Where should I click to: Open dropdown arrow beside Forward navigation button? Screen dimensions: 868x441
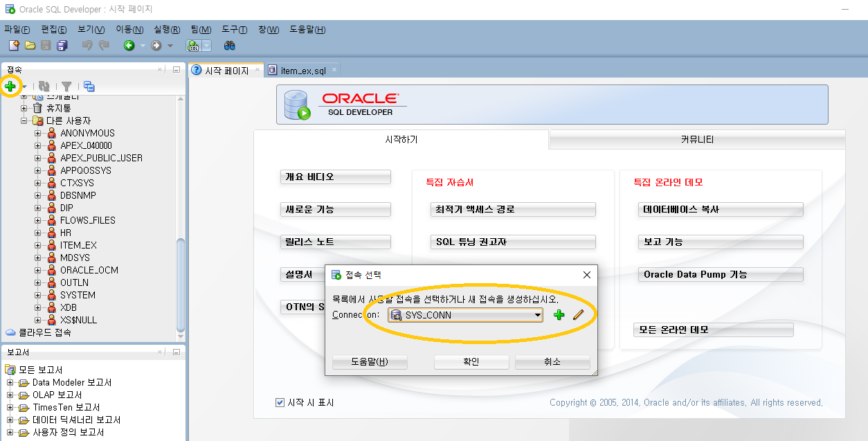point(170,46)
